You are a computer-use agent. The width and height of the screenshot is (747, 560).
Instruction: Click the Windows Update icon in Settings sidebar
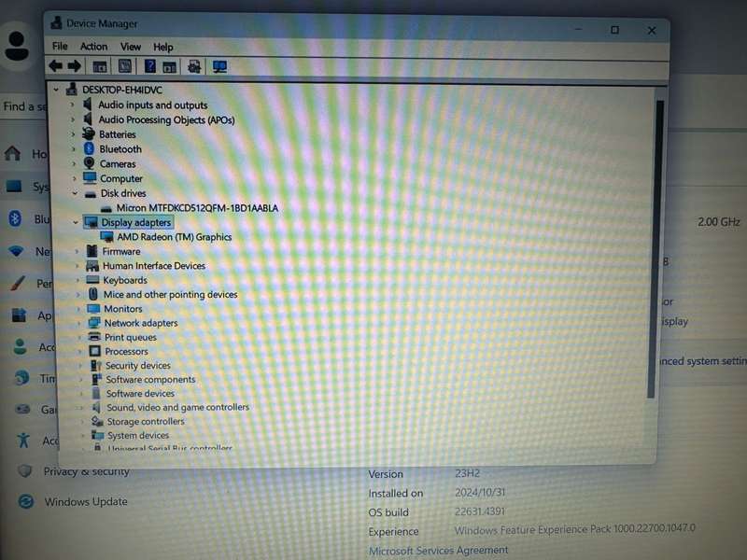coord(26,501)
